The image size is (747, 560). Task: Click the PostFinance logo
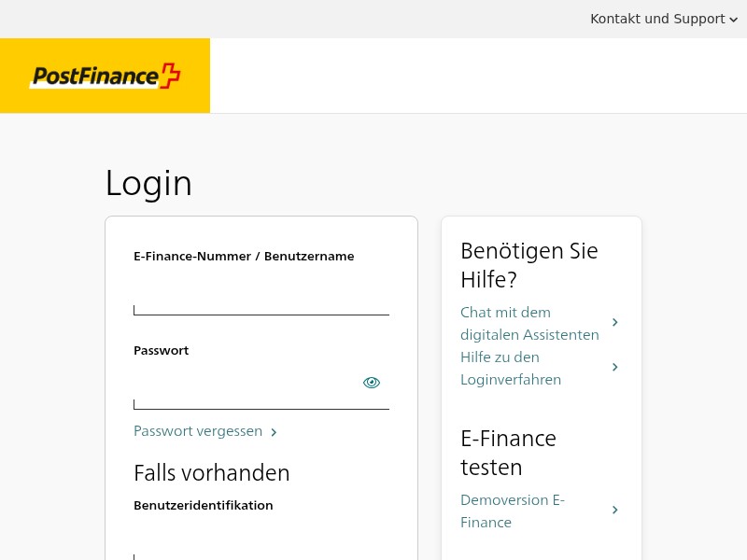coord(105,76)
